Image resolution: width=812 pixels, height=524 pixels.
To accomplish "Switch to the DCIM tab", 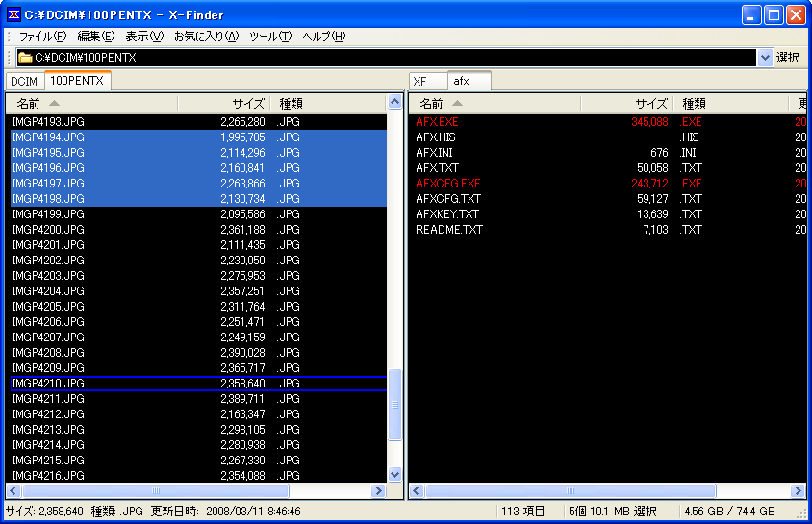I will coord(24,82).
